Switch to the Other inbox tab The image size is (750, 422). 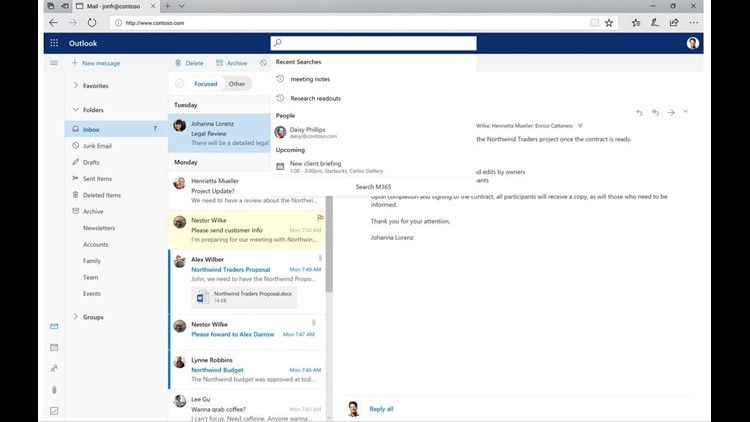coord(237,84)
